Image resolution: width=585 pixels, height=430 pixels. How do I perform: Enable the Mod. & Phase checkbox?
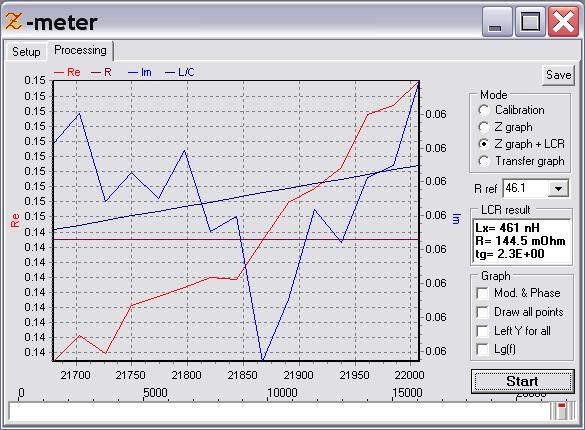482,293
